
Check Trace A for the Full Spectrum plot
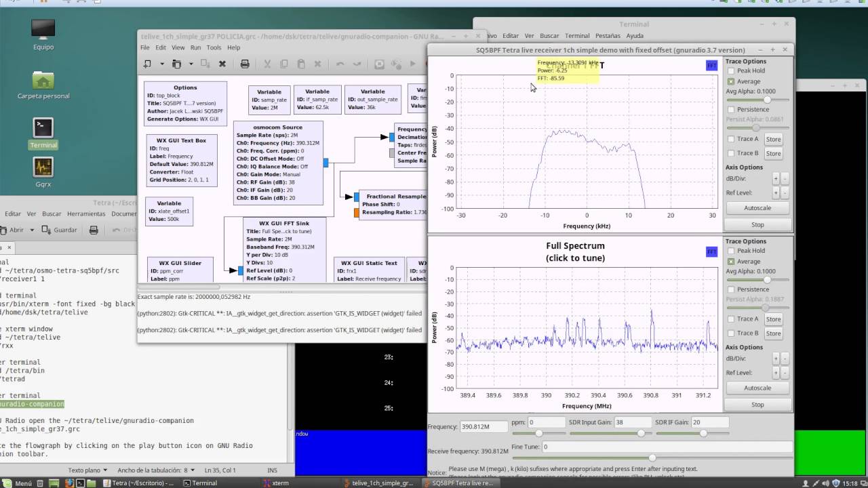click(x=731, y=319)
